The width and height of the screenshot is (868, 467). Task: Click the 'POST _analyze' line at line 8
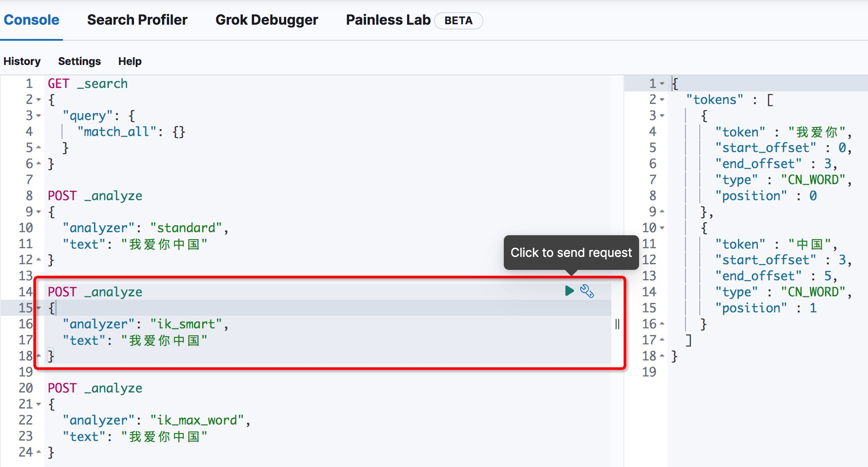point(95,196)
